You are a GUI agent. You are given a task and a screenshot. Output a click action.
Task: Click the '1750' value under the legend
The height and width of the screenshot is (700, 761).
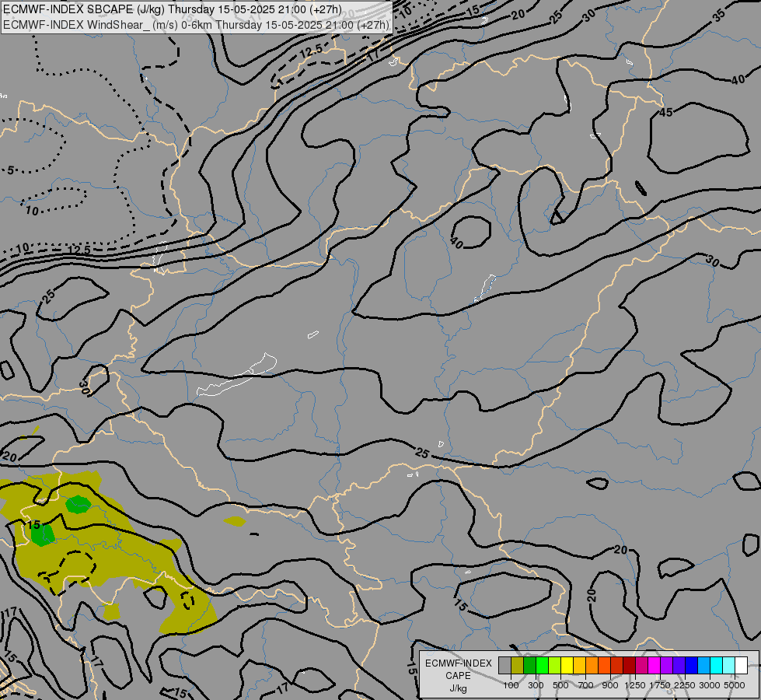(x=660, y=685)
